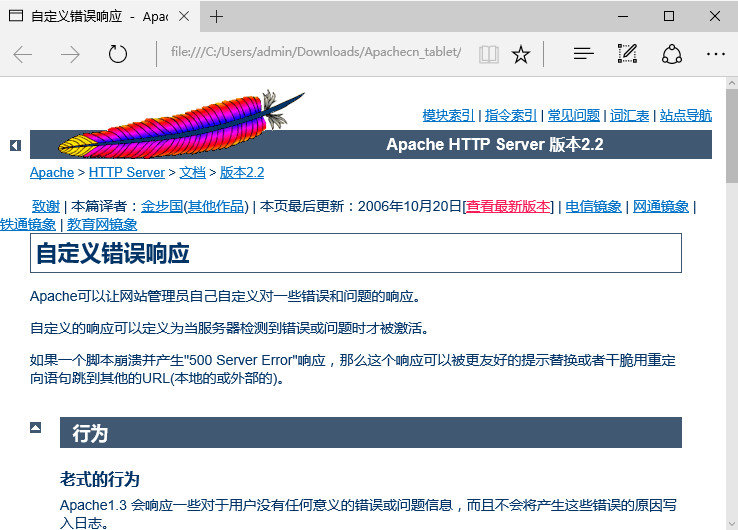Viewport: 738px width, 530px height.
Task: Open the 电信镜象 mirror link
Action: 593,206
